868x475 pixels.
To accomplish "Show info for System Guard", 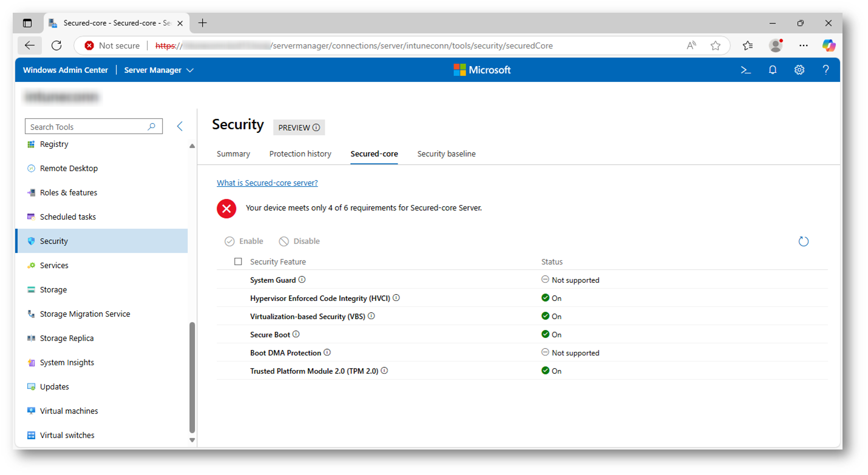I will click(x=302, y=280).
